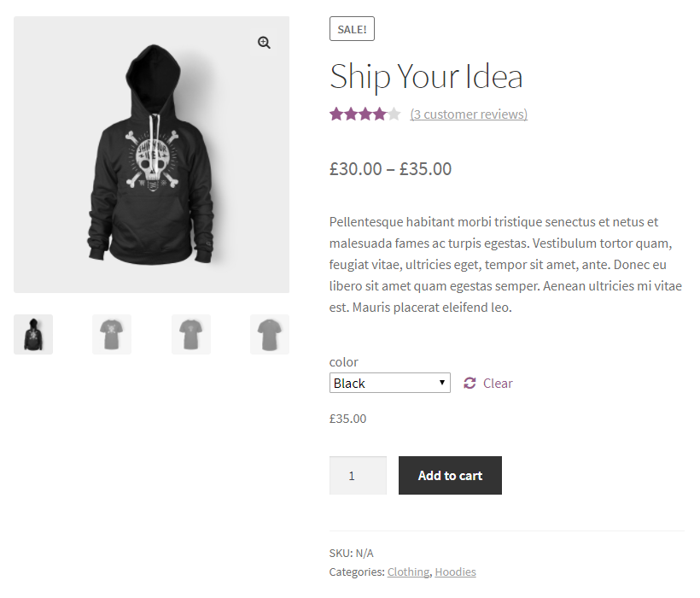The image size is (700, 598).
Task: Click the £30.00 – £35.00 price range
Action: click(x=390, y=169)
